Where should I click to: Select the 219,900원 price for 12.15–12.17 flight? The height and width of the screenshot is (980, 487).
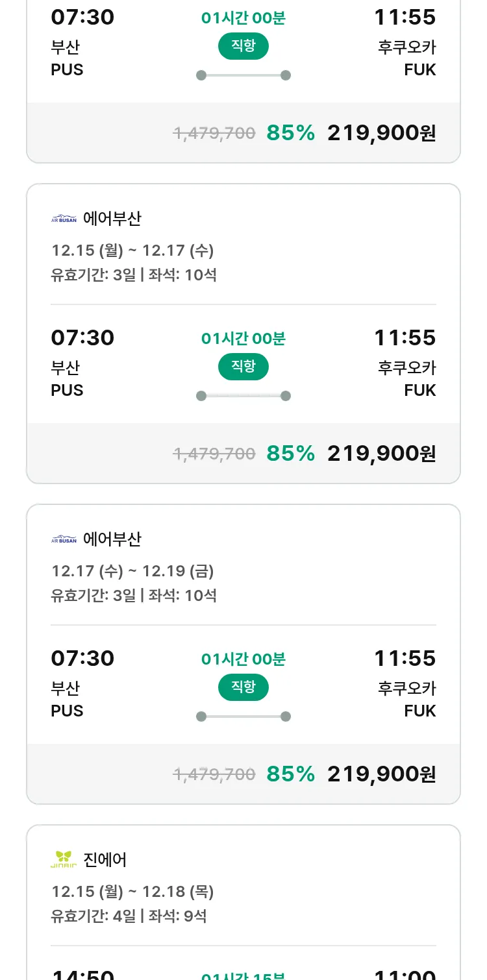pos(381,454)
